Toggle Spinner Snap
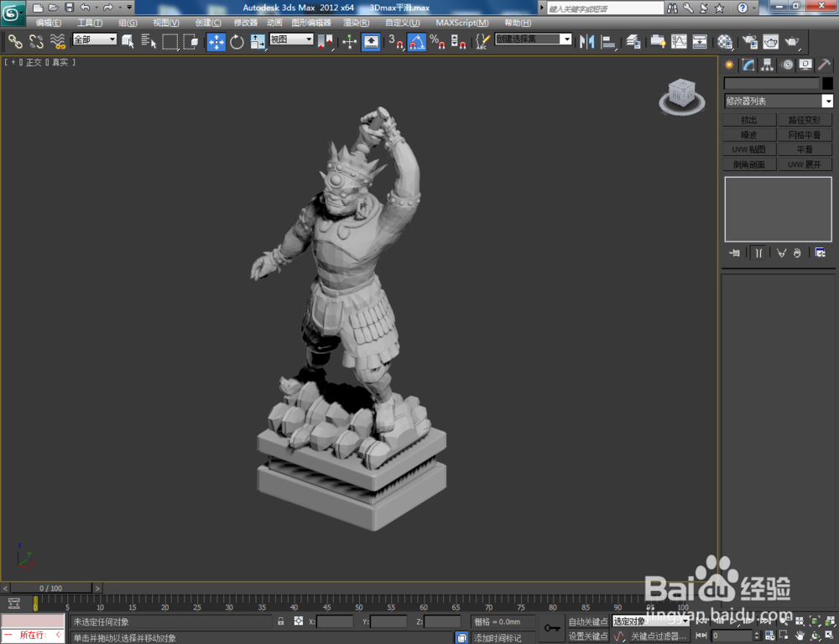This screenshot has height=644, width=839. [x=458, y=42]
